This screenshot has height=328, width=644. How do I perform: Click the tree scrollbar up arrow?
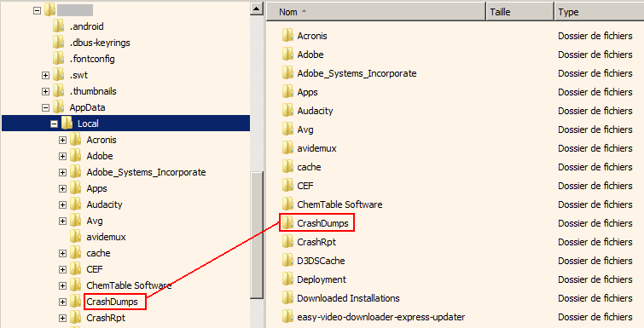(x=257, y=9)
